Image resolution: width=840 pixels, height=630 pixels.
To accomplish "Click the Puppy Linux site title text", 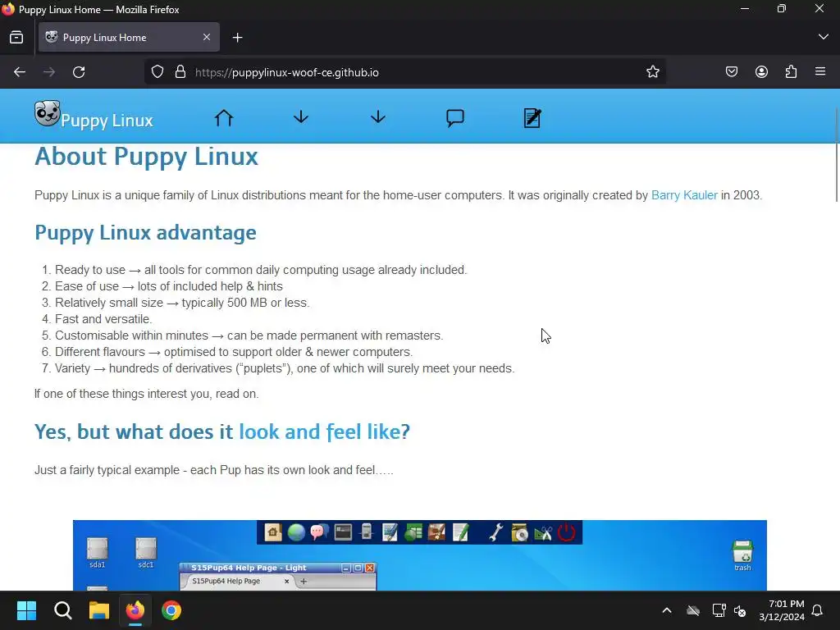I will tap(107, 121).
